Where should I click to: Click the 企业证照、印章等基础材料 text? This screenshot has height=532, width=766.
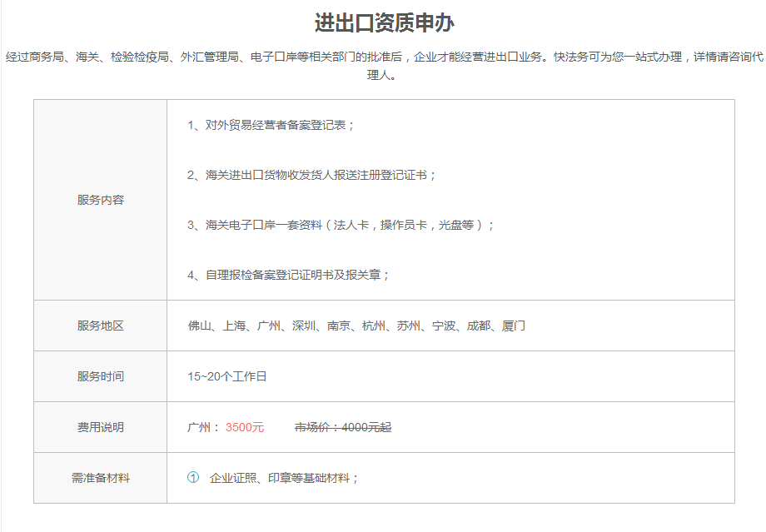click(284, 478)
